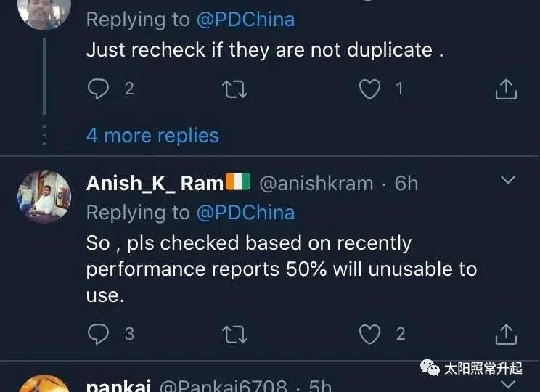
Task: Click Anish_K_ Ram's profile picture
Action: 44,197
